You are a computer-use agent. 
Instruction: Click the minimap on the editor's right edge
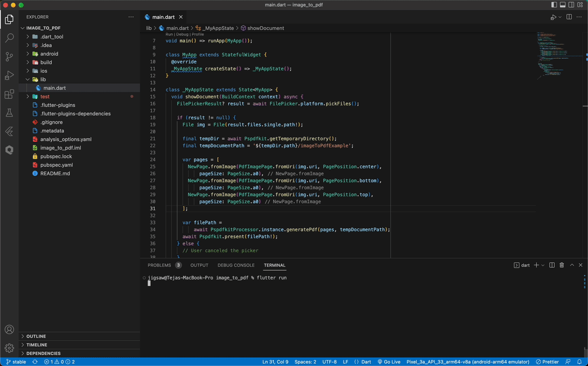[x=569, y=54]
